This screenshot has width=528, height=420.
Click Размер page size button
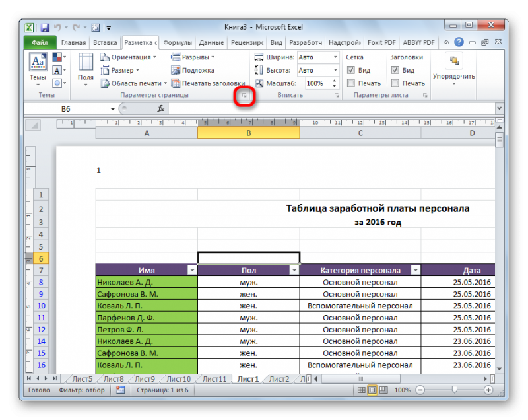pos(120,70)
